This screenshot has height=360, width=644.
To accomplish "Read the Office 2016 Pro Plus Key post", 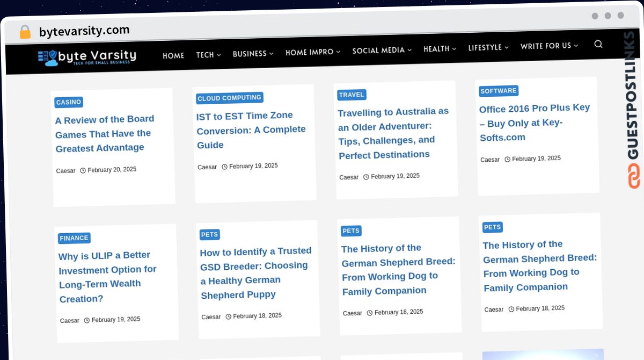I will point(535,123).
